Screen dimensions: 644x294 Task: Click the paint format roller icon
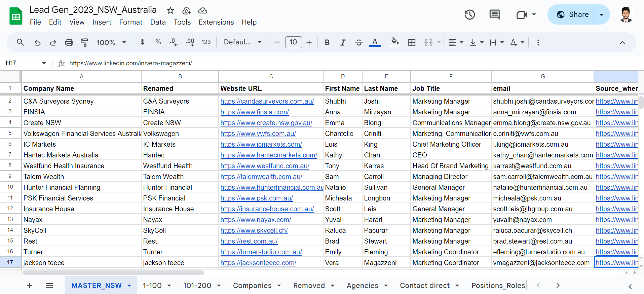(84, 42)
